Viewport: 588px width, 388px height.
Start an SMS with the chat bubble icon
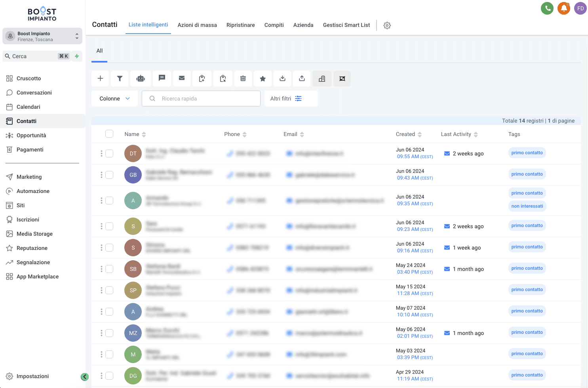click(162, 79)
